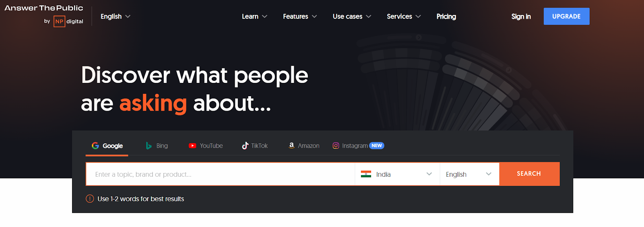Image resolution: width=644 pixels, height=227 pixels.
Task: Click the chevron next to Services
Action: click(x=418, y=17)
